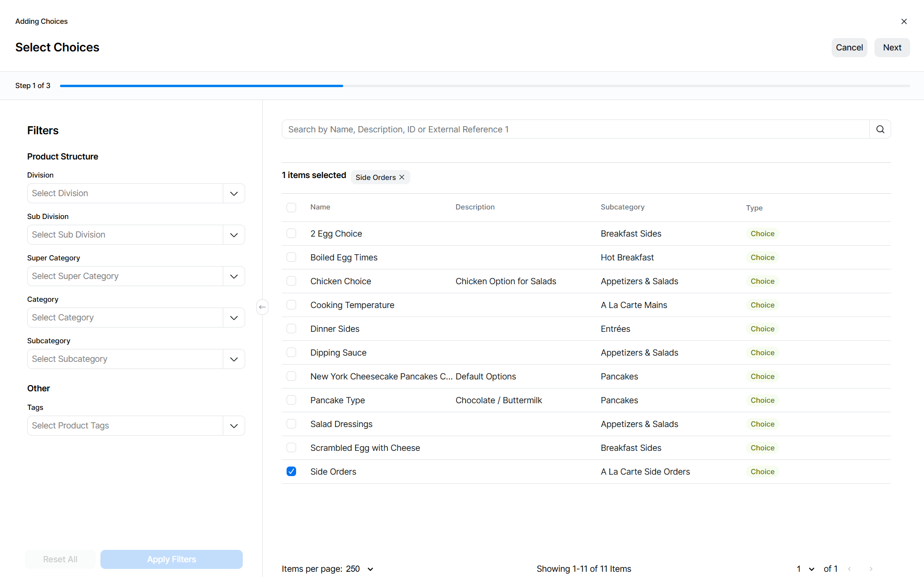Go to next page arrow
This screenshot has height=577, width=924.
[x=871, y=569]
